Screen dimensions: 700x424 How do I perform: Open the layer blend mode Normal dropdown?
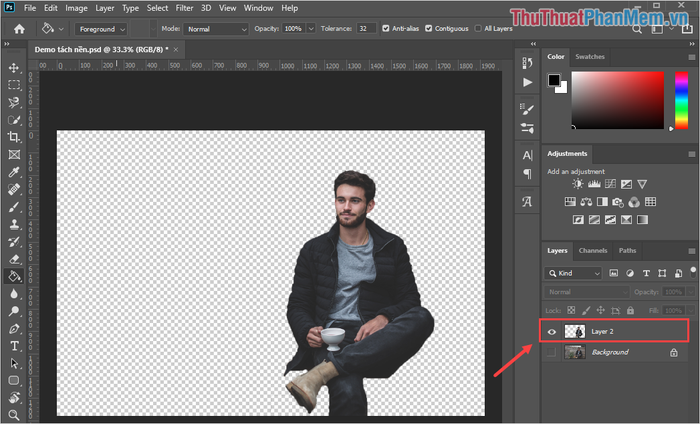pos(587,292)
